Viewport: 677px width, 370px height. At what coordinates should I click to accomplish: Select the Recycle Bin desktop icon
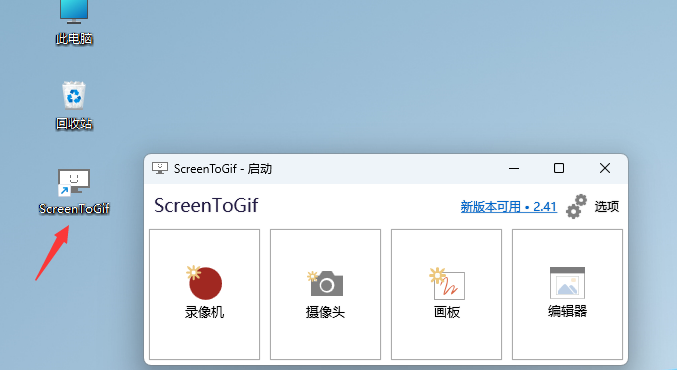(x=74, y=95)
